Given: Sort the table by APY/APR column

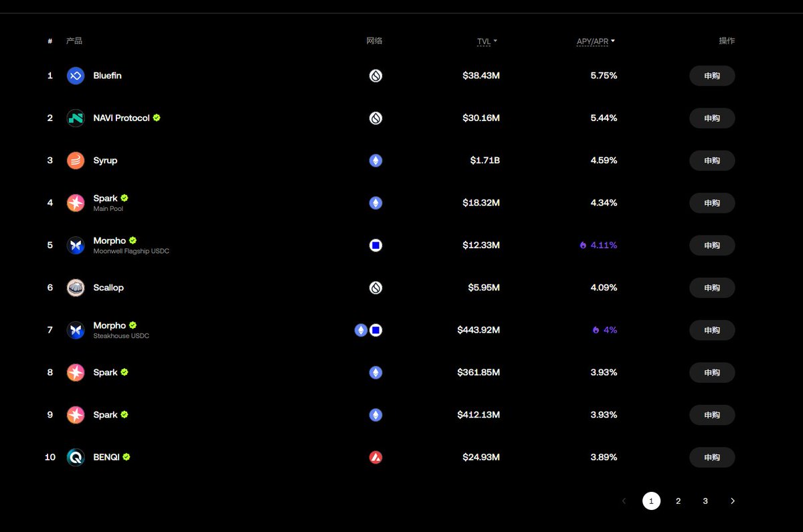Looking at the screenshot, I should 596,41.
